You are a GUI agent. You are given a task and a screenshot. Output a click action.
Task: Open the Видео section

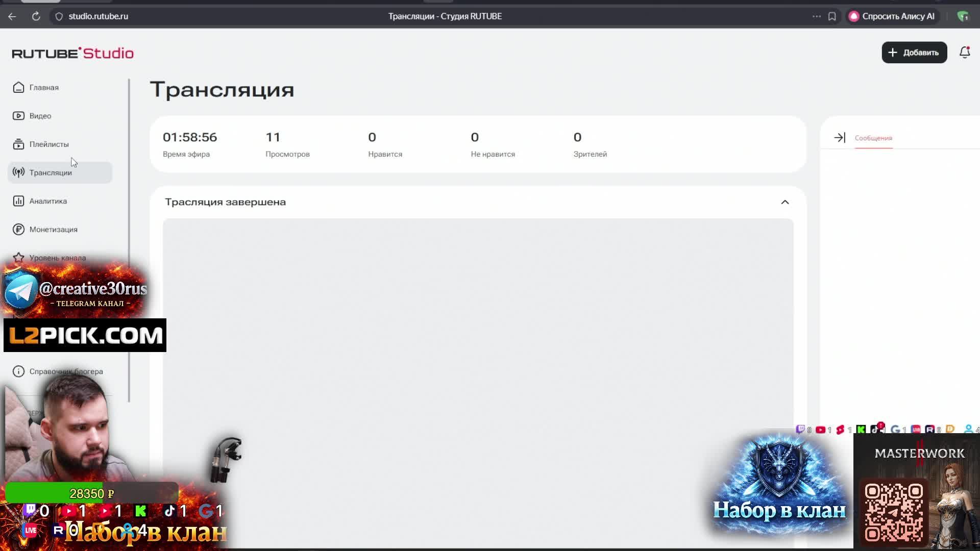(40, 116)
